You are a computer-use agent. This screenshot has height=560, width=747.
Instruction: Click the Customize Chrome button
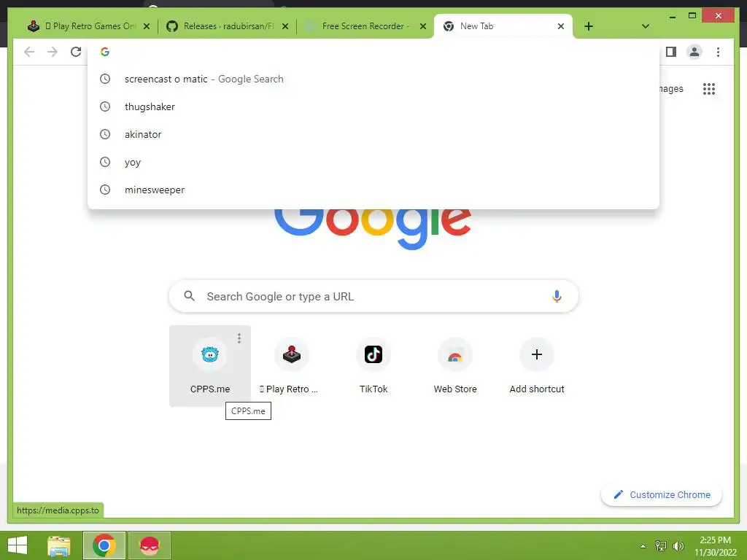(661, 495)
